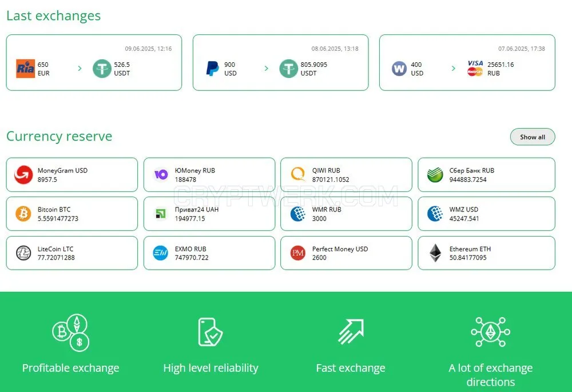Click the 870121.1052 QIWI reserve value
572x392 pixels.
coord(331,179)
